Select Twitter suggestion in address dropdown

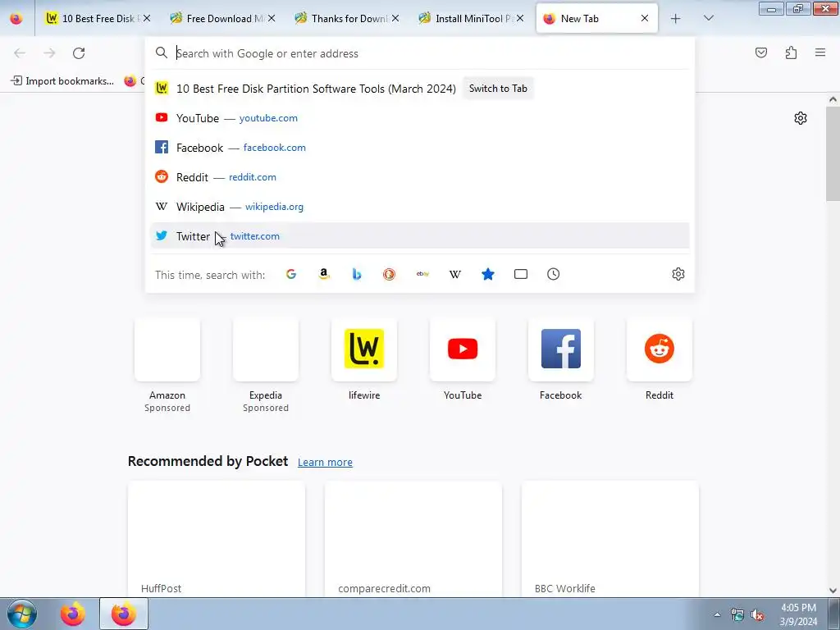(420, 235)
